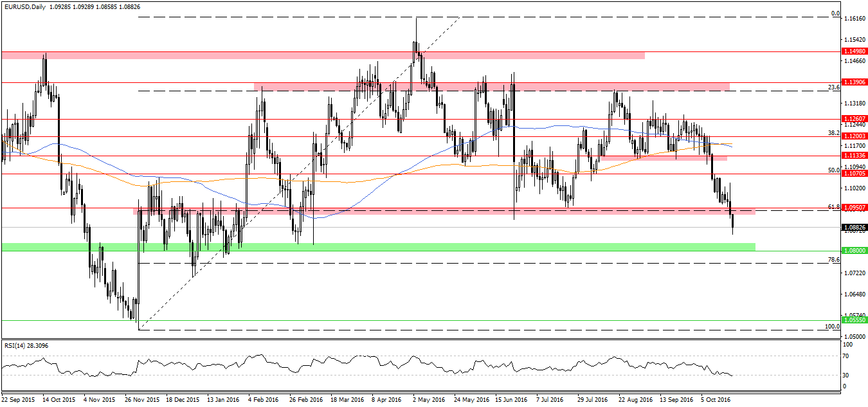
Task: Click the 1.14980 red price label
Action: [854, 52]
